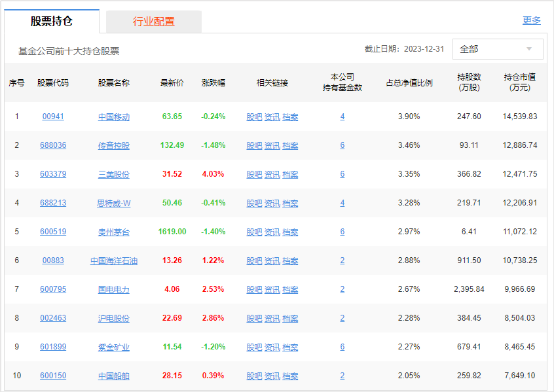Click the 国电电力 stock name
The width and height of the screenshot is (554, 392).
pos(114,290)
